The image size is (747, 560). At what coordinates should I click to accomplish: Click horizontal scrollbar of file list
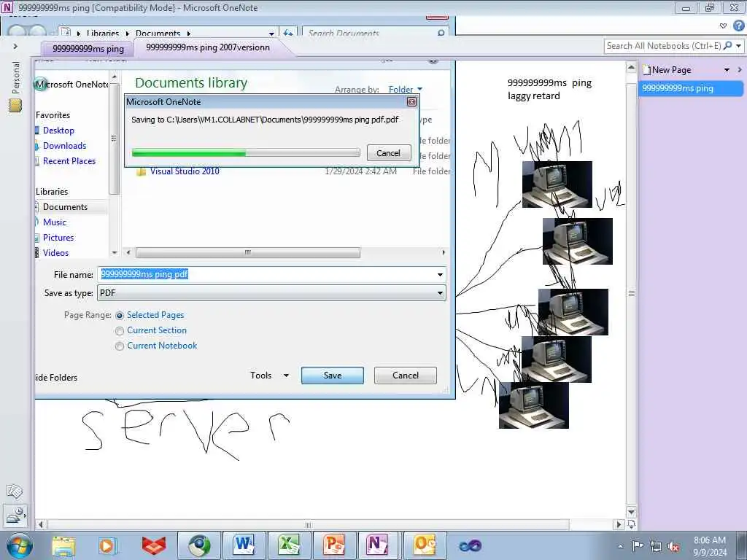[248, 252]
